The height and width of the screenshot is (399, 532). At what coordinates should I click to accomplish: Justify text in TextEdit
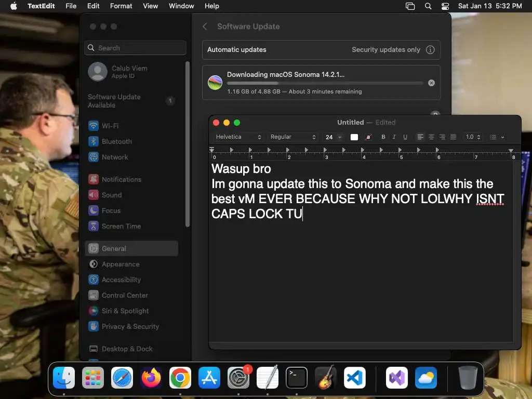click(x=453, y=137)
